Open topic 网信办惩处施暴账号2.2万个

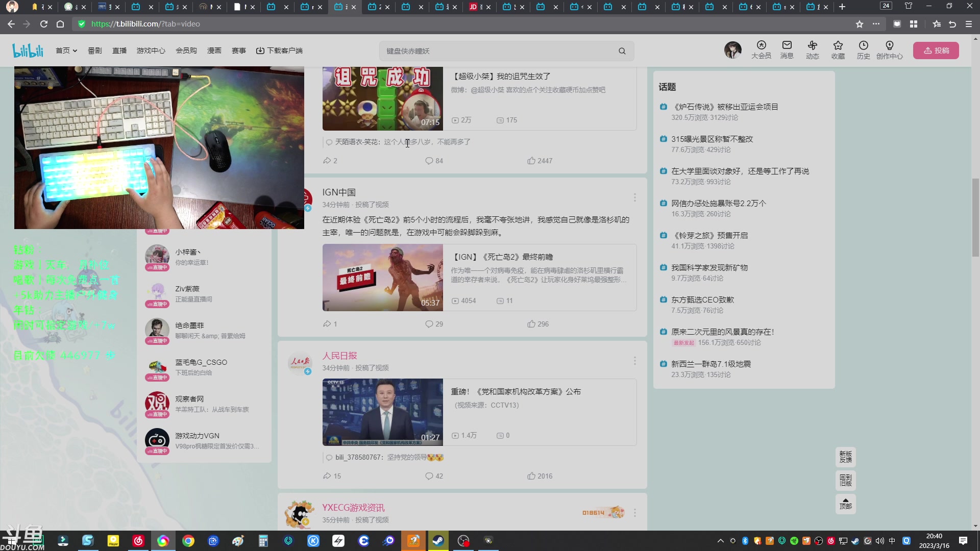pyautogui.click(x=718, y=203)
